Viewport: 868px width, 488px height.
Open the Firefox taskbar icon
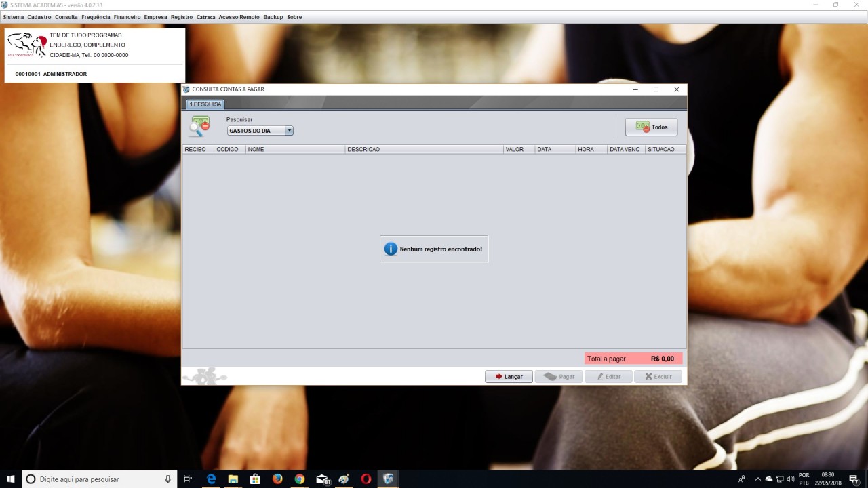[277, 479]
